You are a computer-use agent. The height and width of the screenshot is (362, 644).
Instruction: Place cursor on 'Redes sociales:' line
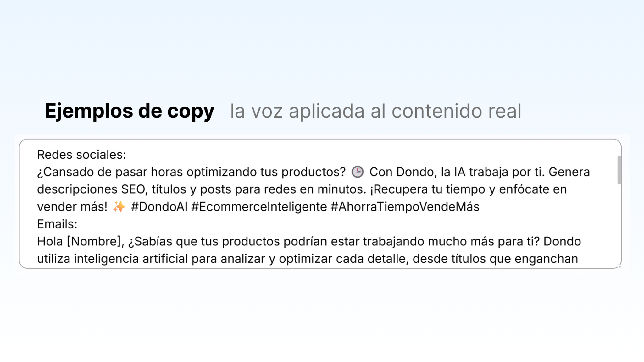coord(81,155)
